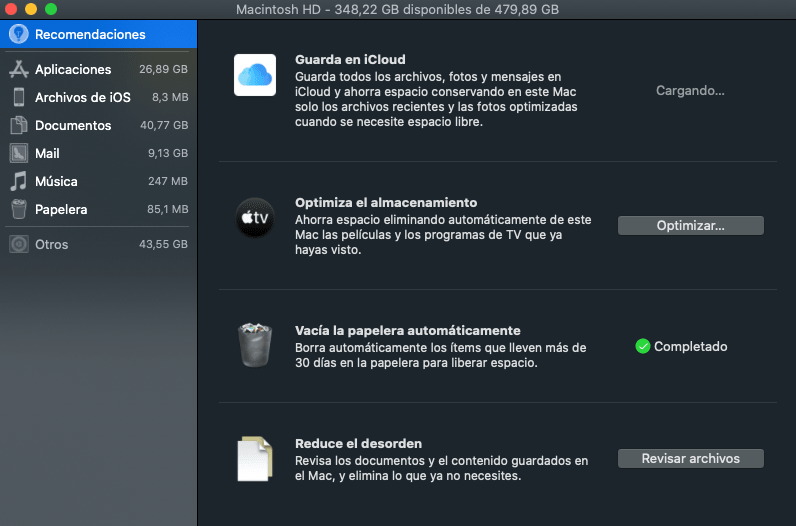
Task: Click the Recomendaciones lightbulb icon
Action: click(x=19, y=34)
